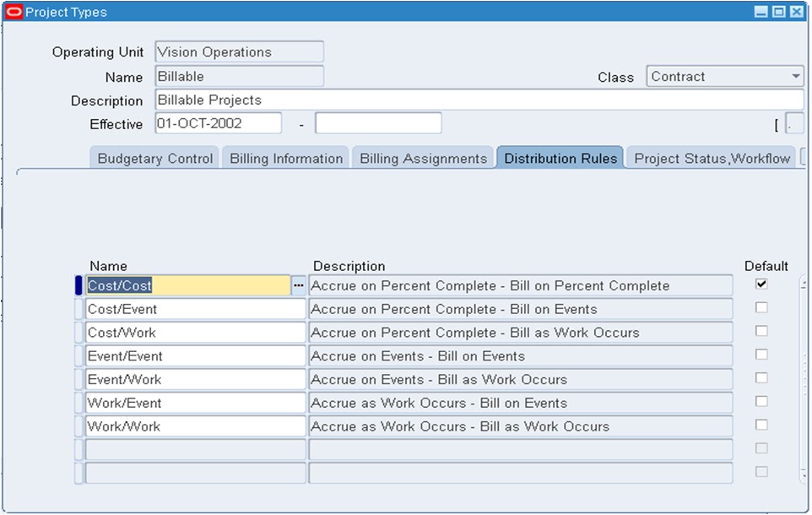Click record selector beside Cost/Work row
Viewport: 812px width, 515px height.
click(78, 333)
